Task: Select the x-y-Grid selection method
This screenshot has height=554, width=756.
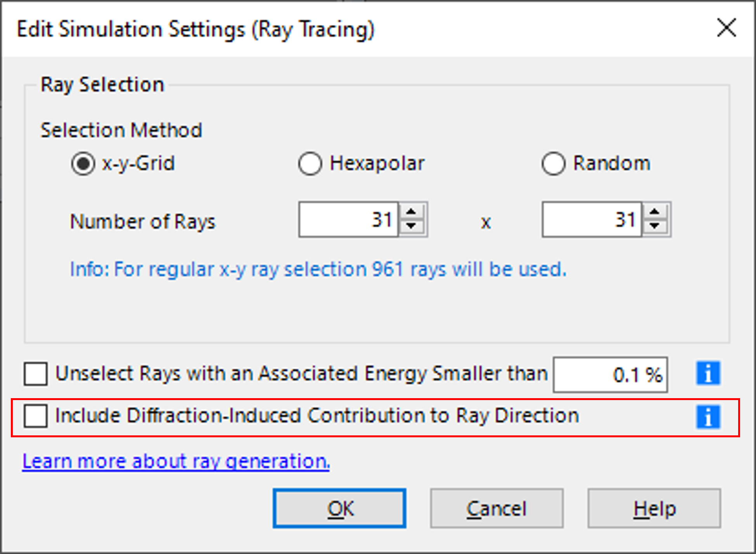Action: [83, 164]
